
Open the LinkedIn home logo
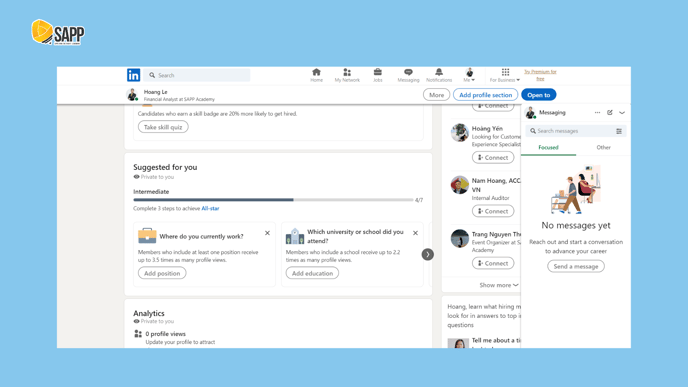pos(133,75)
